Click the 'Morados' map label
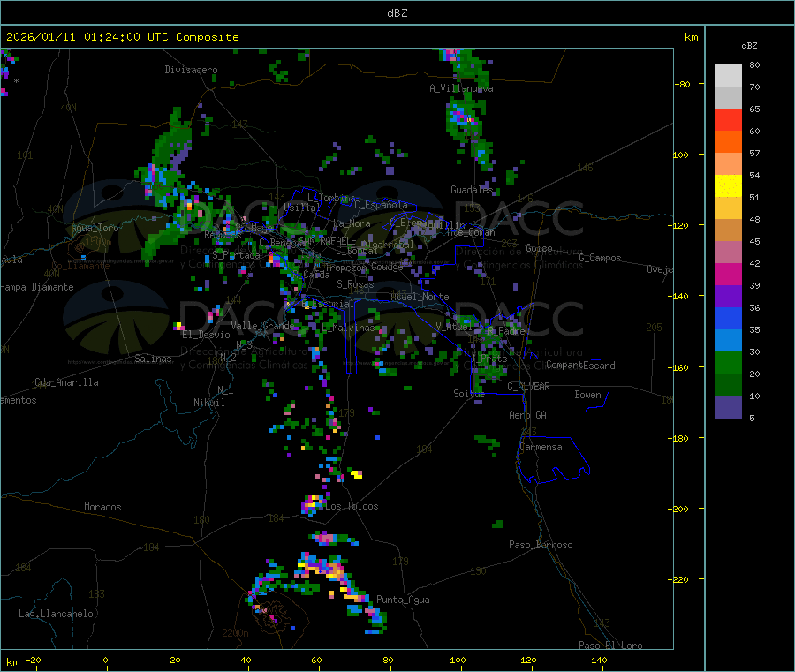 103,507
